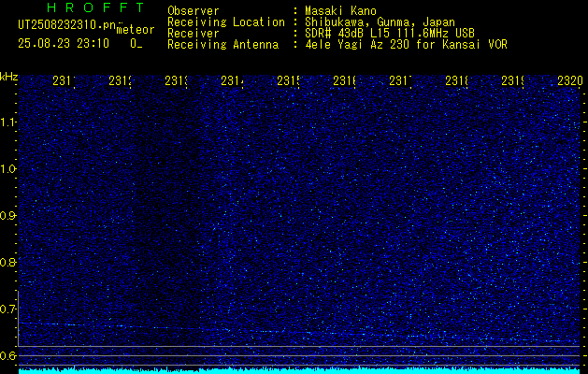This screenshot has width=588, height=374.
Task: Click the Observer label
Action: point(194,11)
